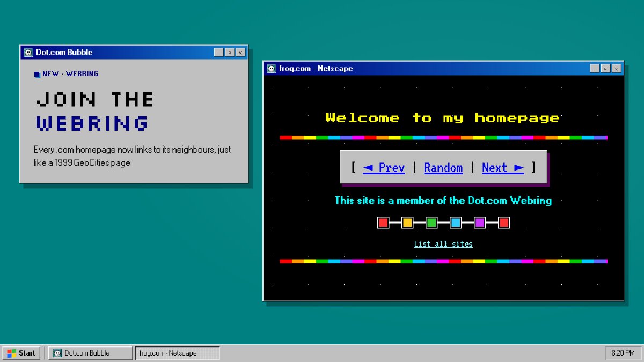644x362 pixels.
Task: Open the 'List all sites' link
Action: click(443, 244)
